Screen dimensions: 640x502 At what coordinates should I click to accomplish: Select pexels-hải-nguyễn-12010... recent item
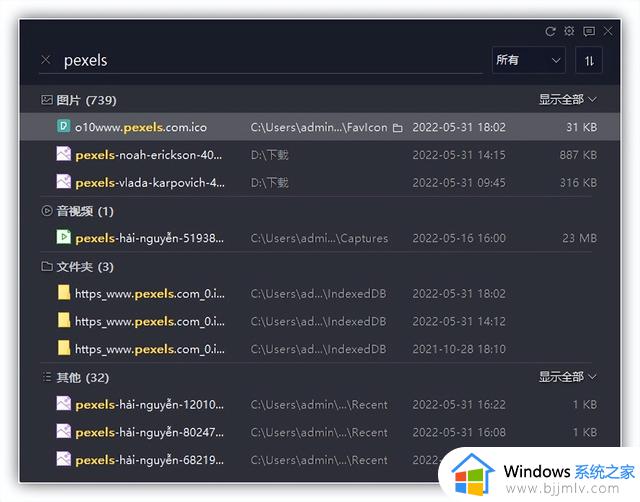(x=320, y=404)
